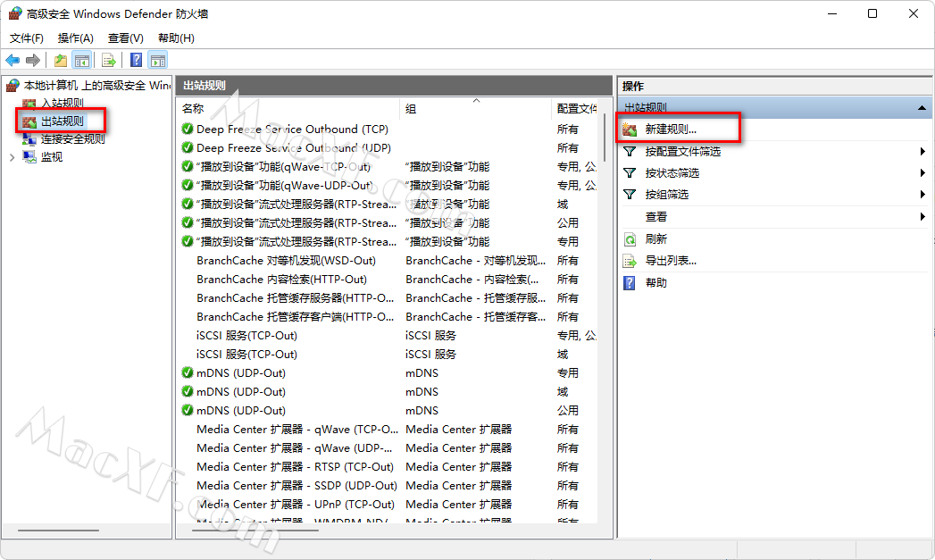
Task: Select the 连接安全规则 tree node
Action: pyautogui.click(x=72, y=139)
